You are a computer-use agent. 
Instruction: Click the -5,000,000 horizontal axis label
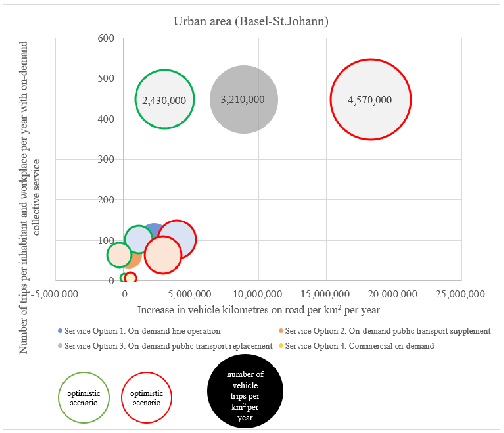pos(55,294)
